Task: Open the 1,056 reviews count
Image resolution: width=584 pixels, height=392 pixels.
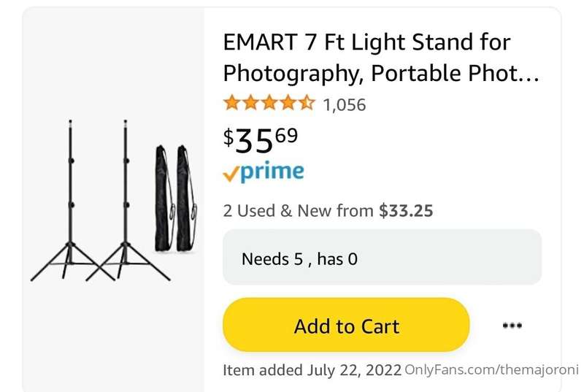Action: 345,104
